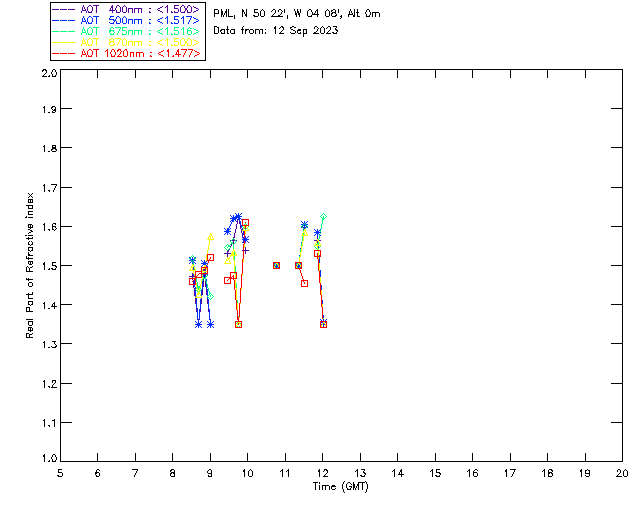This screenshot has width=640, height=512.
Task: Click the y-axis tick label 1.9
Action: click(49, 109)
